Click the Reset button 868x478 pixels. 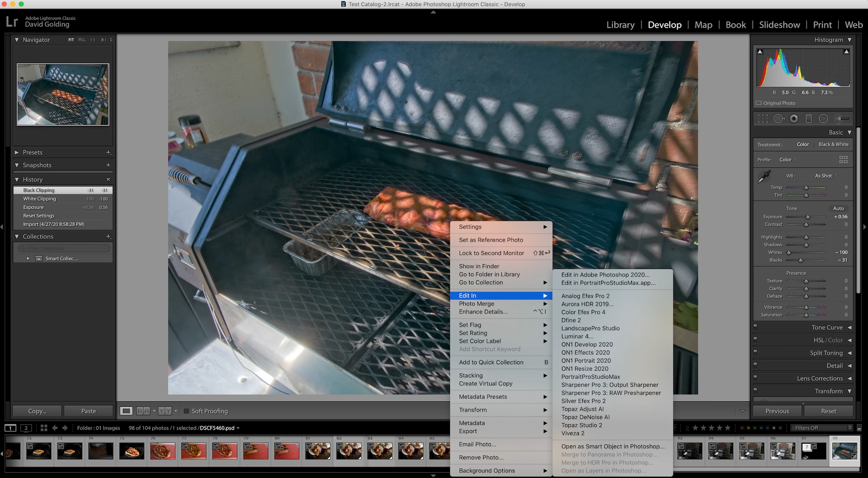click(828, 411)
